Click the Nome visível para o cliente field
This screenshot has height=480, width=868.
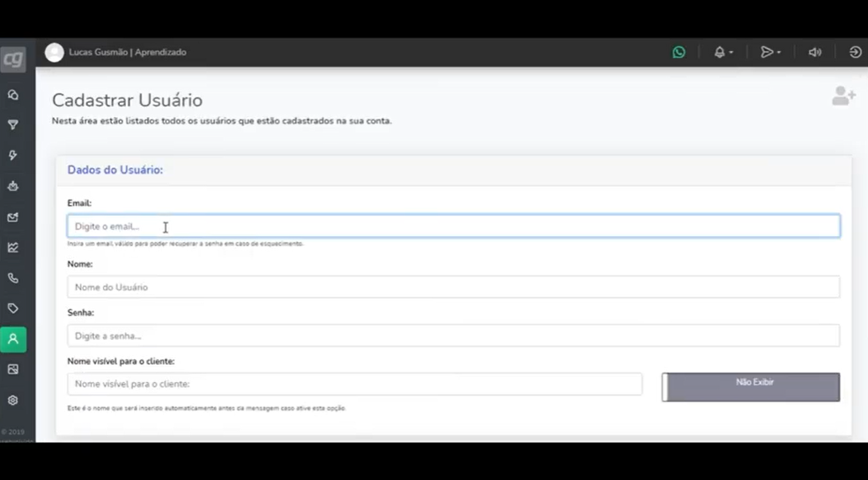point(354,384)
